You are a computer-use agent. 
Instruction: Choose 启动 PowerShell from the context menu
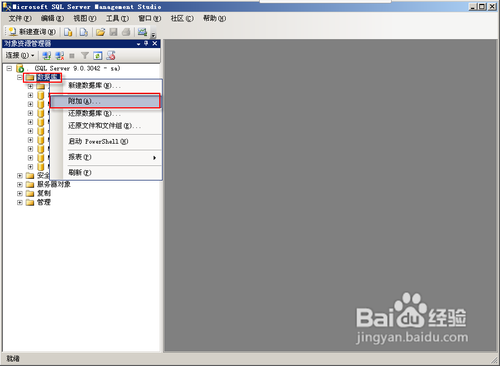pos(106,142)
